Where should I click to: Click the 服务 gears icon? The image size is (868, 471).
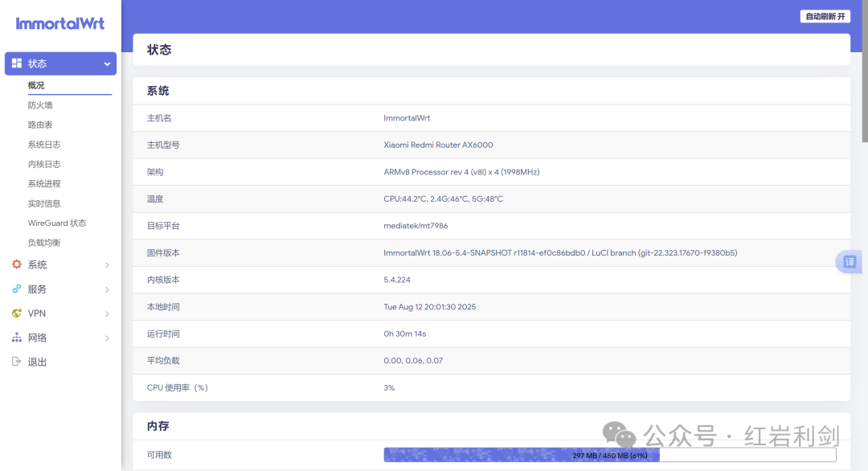click(x=17, y=289)
